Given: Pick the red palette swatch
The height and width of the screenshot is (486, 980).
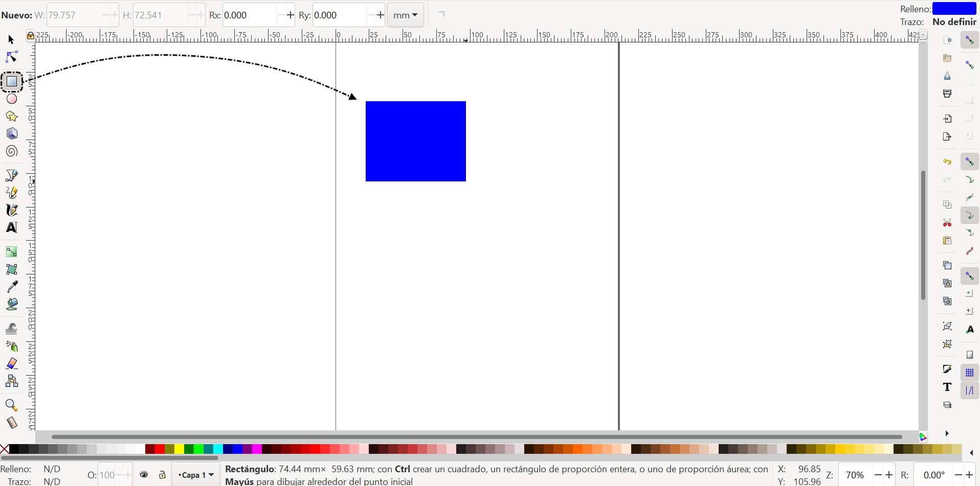Looking at the screenshot, I should (160, 449).
